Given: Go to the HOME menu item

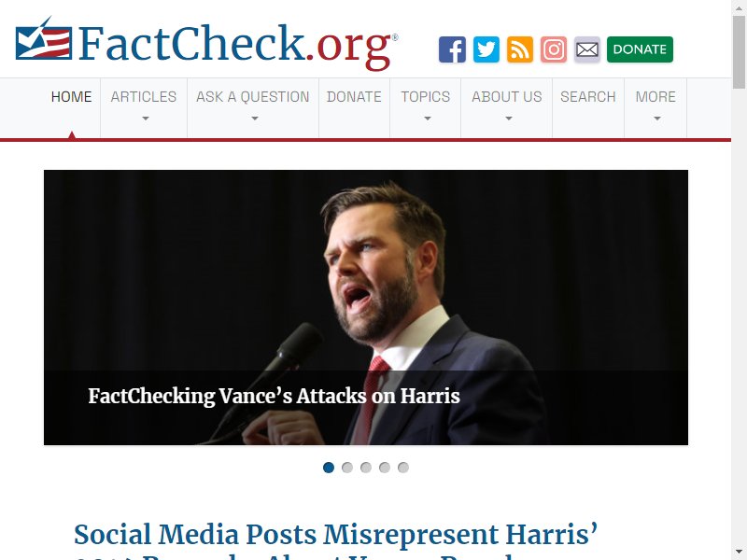Looking at the screenshot, I should (72, 97).
